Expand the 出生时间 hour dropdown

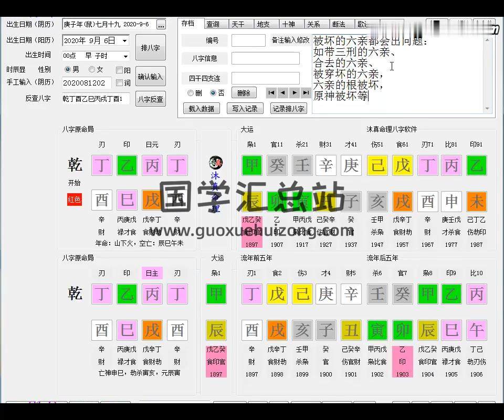click(x=125, y=56)
